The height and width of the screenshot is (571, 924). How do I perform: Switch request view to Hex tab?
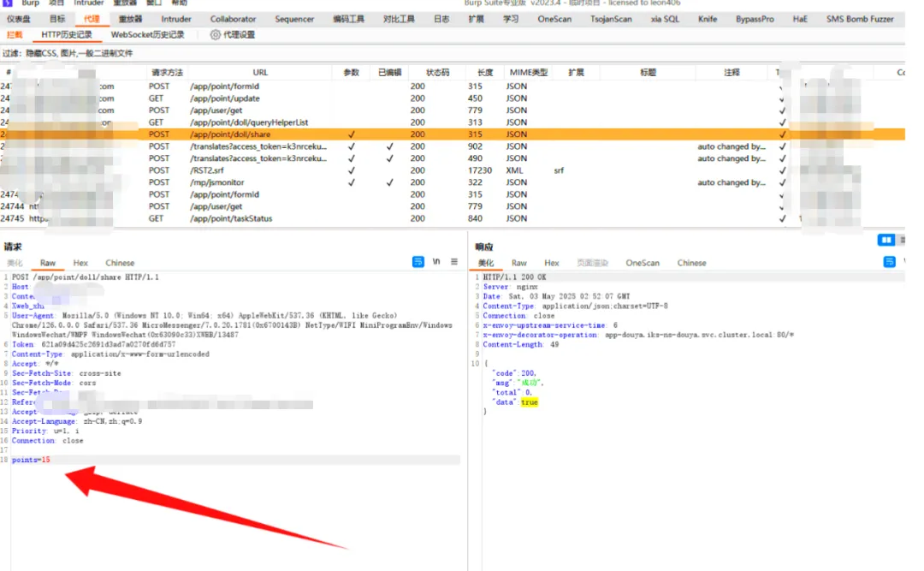[x=80, y=263]
